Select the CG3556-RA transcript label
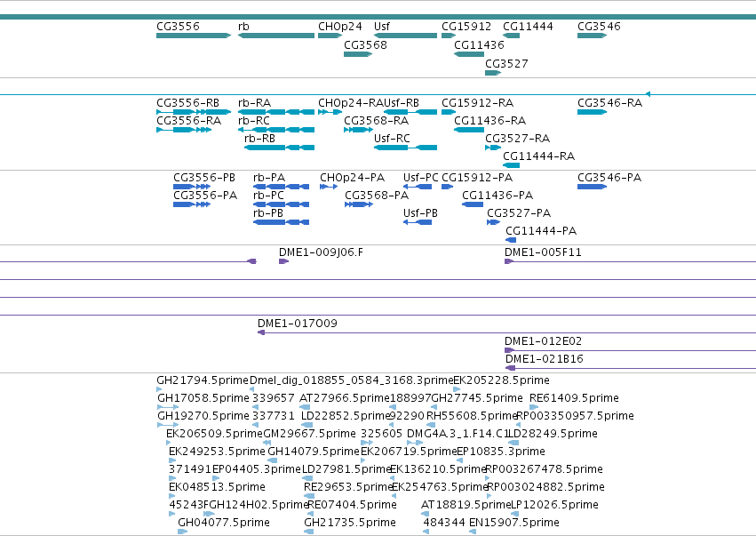The width and height of the screenshot is (756, 536). (x=189, y=121)
